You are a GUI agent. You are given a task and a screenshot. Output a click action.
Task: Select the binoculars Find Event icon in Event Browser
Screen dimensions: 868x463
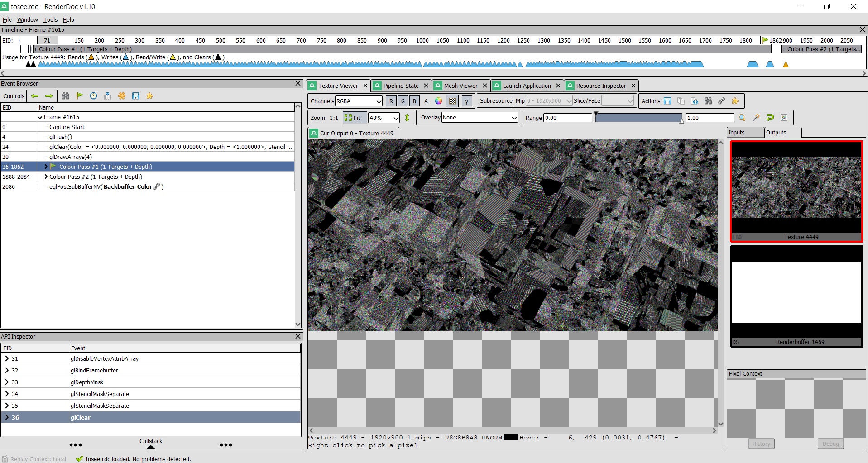[x=66, y=96]
